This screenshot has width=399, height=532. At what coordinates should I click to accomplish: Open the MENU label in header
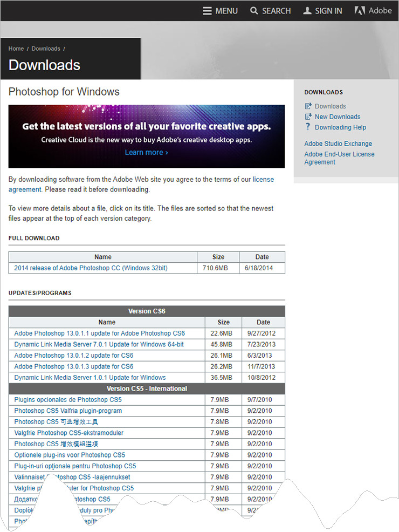pos(226,11)
